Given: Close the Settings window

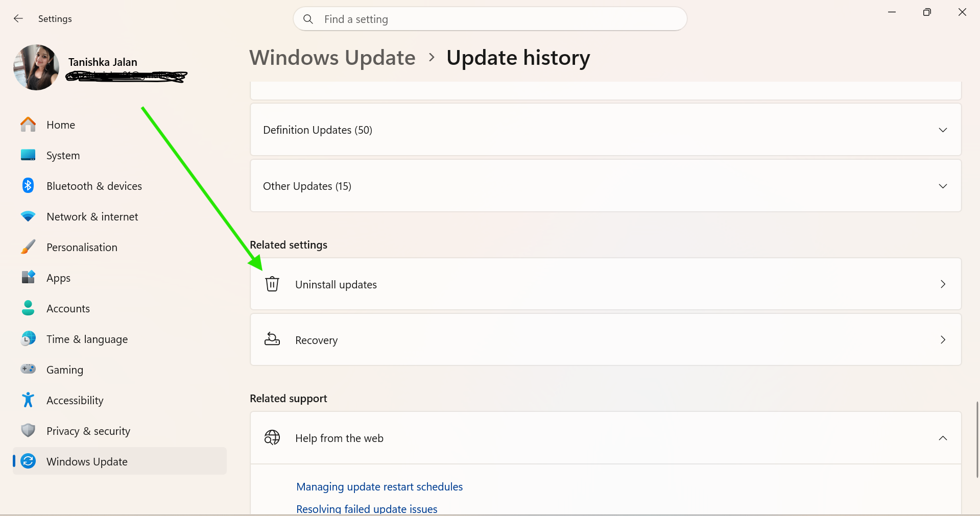Looking at the screenshot, I should tap(962, 12).
